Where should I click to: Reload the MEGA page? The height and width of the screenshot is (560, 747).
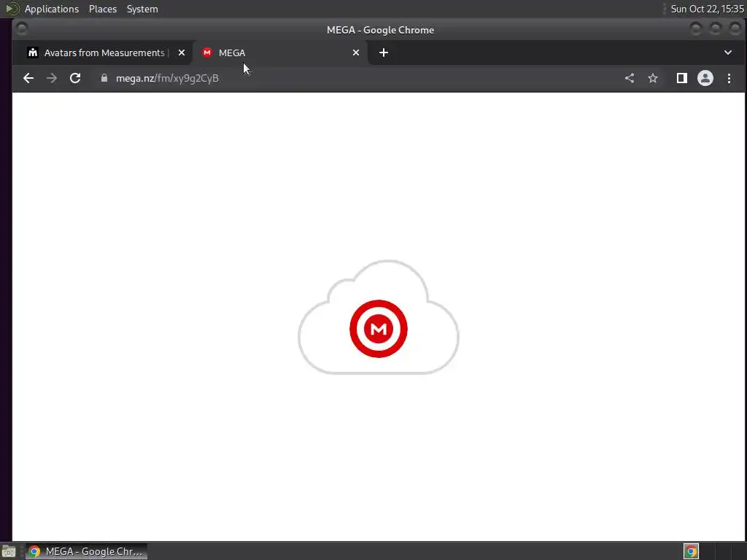75,78
